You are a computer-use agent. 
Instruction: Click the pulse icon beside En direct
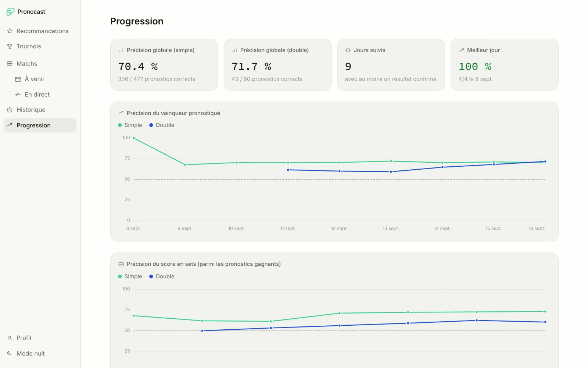[x=18, y=95]
